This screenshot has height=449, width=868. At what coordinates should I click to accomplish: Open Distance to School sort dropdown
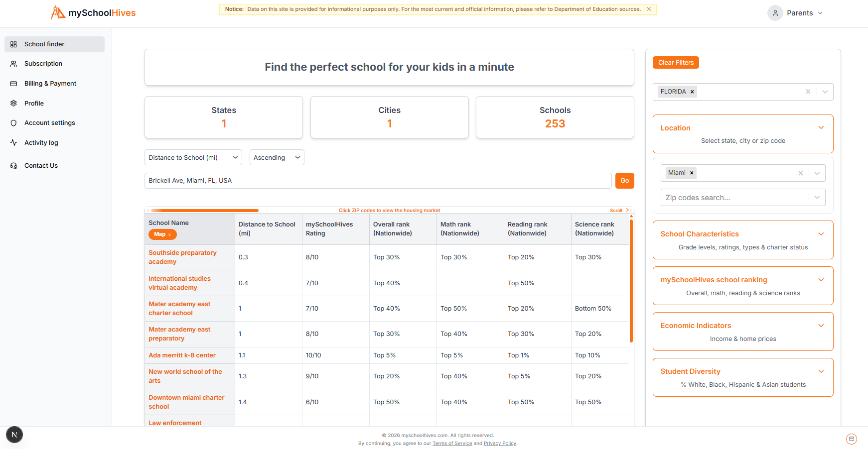tap(193, 158)
